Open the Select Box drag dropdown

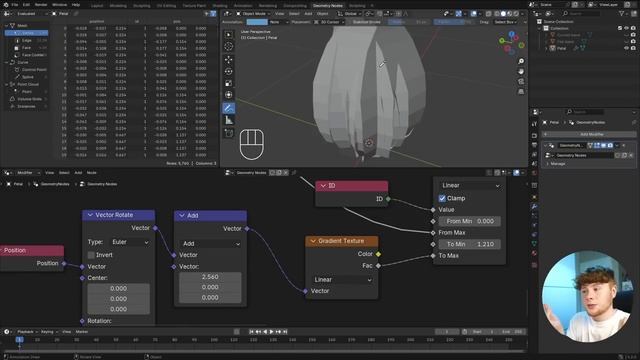506,22
